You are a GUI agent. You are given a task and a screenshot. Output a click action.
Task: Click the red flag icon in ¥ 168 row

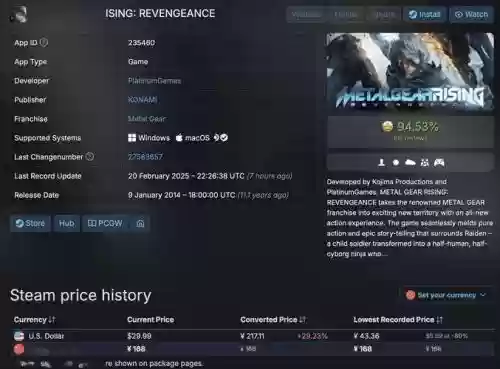tap(19, 349)
